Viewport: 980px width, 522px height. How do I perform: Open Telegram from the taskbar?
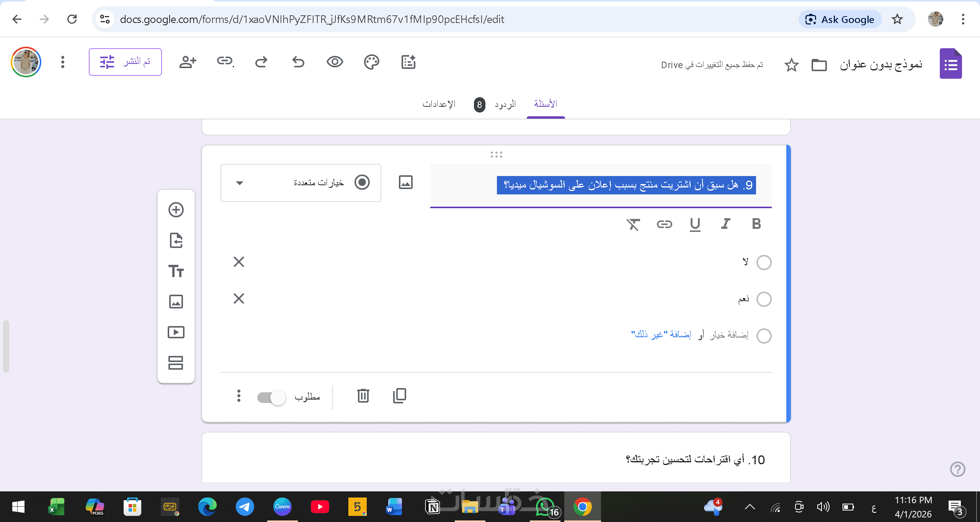[x=245, y=507]
